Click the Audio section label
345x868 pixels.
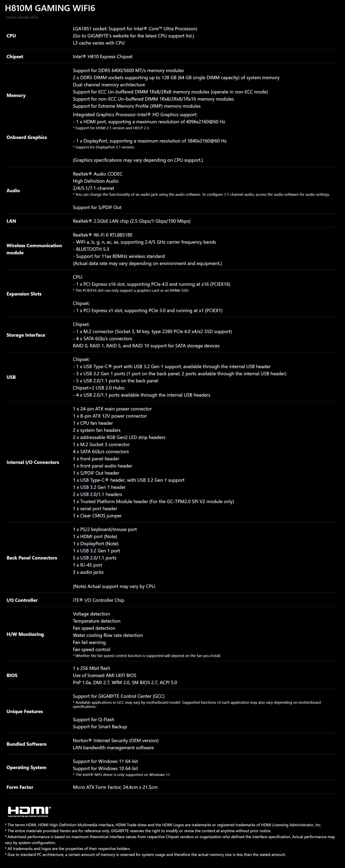[13, 190]
